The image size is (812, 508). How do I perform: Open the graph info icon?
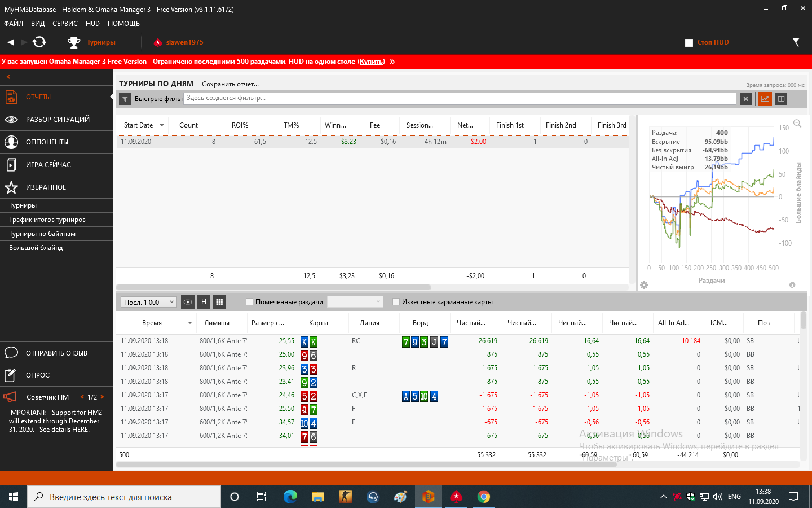(792, 285)
